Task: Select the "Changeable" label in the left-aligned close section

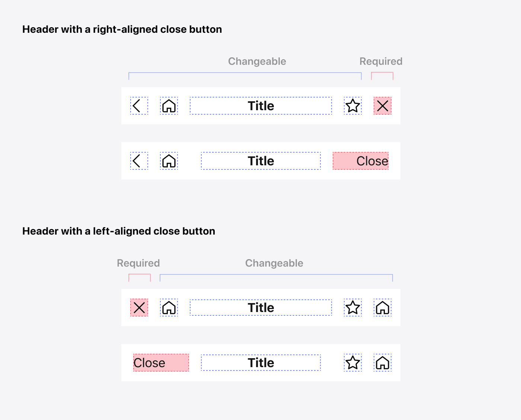Action: (274, 263)
